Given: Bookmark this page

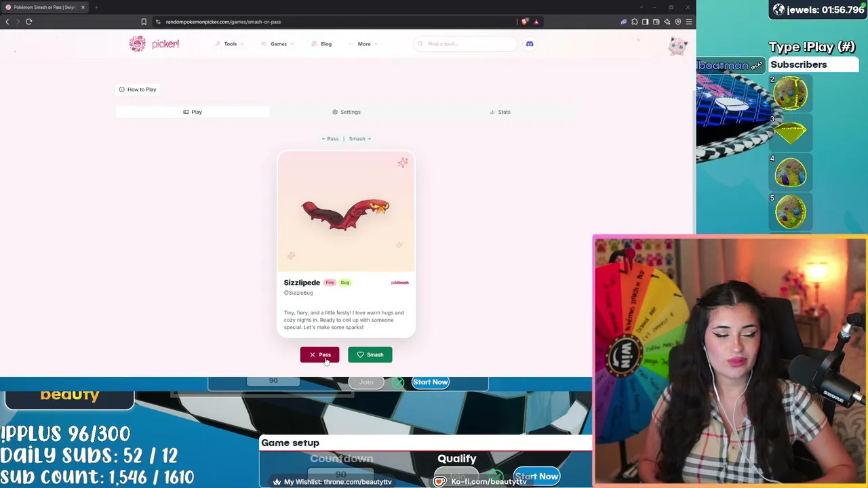Looking at the screenshot, I should (x=144, y=22).
